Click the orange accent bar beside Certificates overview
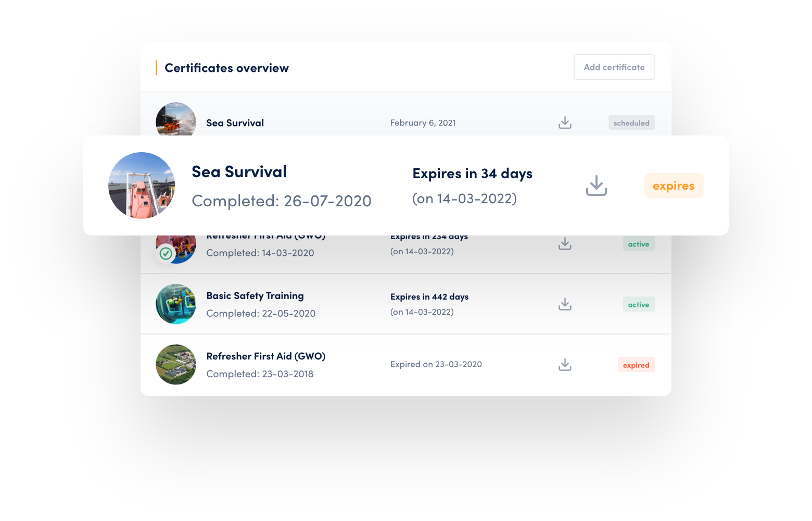 (x=157, y=67)
